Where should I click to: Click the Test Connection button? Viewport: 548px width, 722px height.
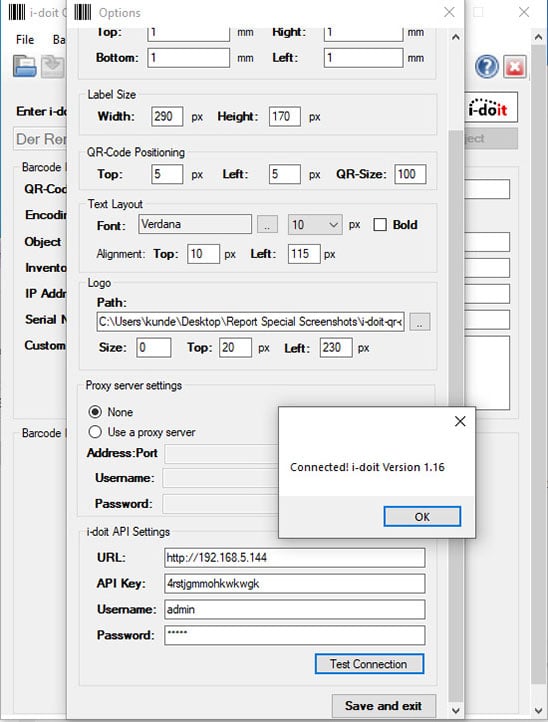pyautogui.click(x=369, y=664)
